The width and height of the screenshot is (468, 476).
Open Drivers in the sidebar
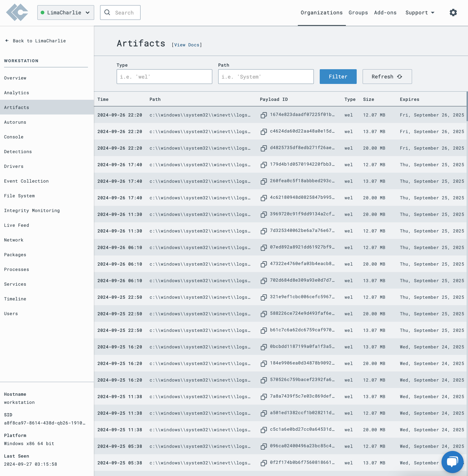47,167
